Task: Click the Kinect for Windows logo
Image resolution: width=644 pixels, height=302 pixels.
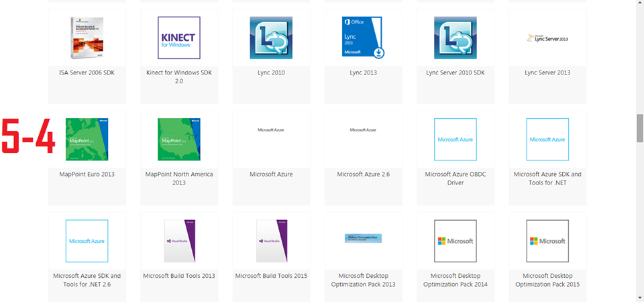Action: (x=179, y=38)
